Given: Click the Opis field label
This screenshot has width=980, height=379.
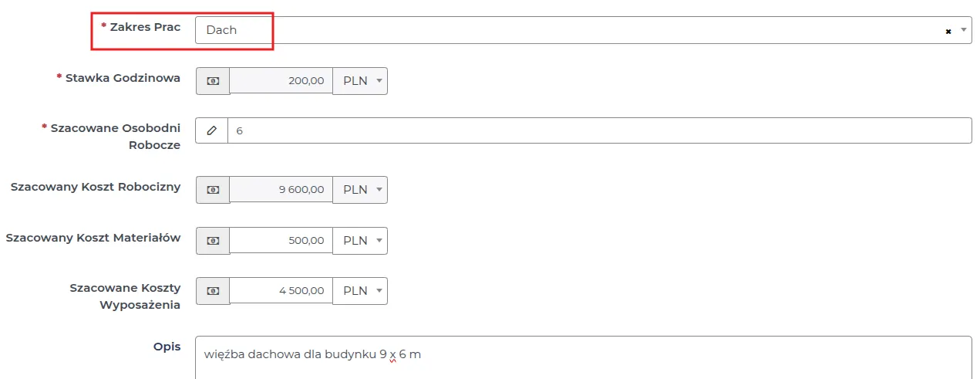Looking at the screenshot, I should pos(167,347).
